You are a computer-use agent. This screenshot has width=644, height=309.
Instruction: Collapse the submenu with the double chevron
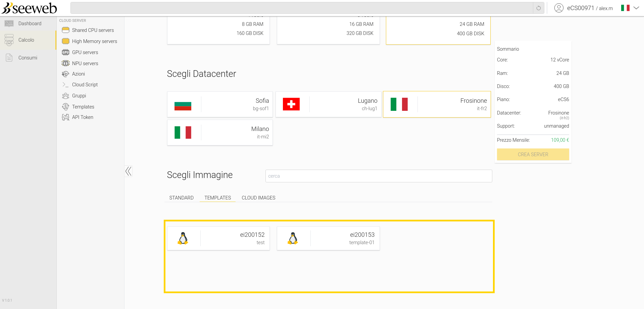pyautogui.click(x=128, y=171)
